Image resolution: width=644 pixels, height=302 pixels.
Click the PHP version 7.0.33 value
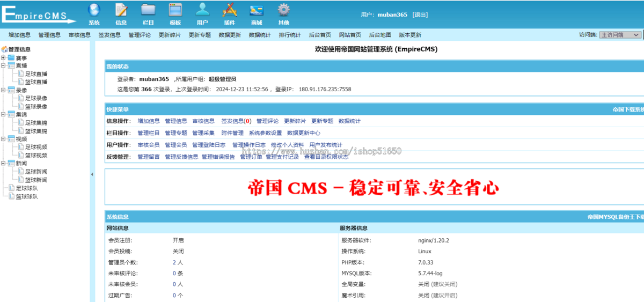pyautogui.click(x=426, y=262)
